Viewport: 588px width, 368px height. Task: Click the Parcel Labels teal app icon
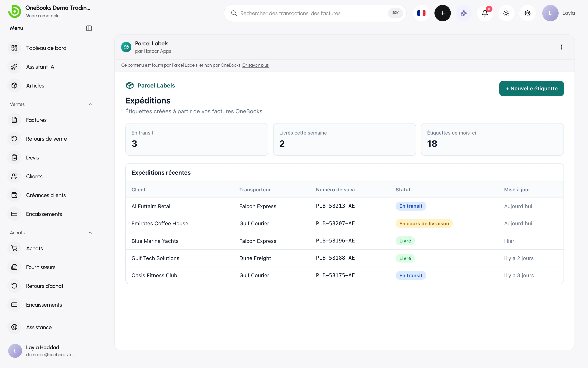(x=126, y=47)
